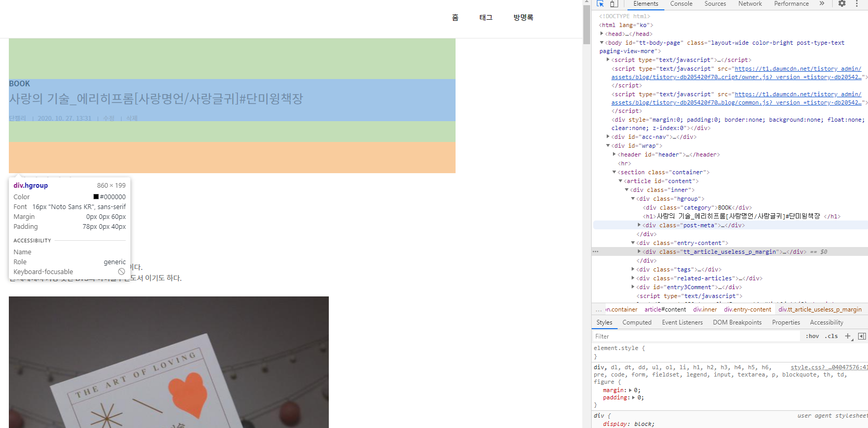The height and width of the screenshot is (428, 868).
Task: Open the Performance tab
Action: click(x=791, y=4)
